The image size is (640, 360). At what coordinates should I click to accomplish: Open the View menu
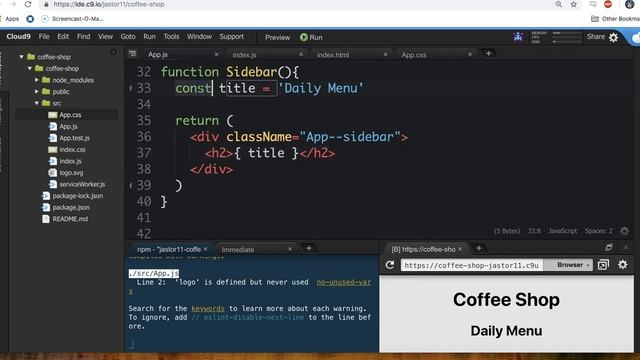[x=105, y=37]
